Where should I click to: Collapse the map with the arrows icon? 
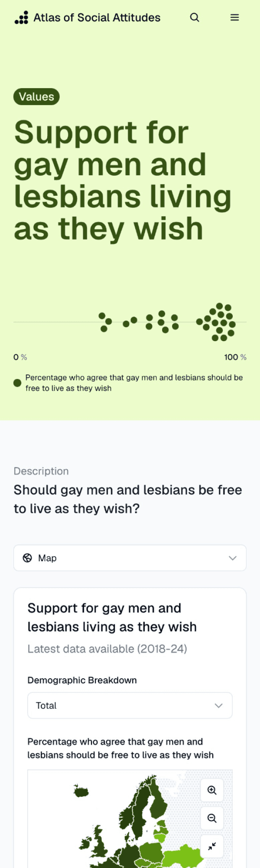point(212,846)
